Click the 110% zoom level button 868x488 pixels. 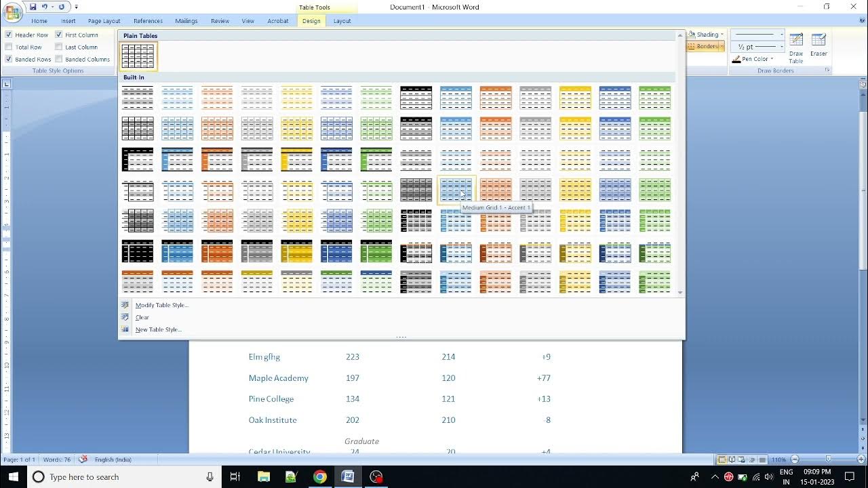(x=778, y=460)
